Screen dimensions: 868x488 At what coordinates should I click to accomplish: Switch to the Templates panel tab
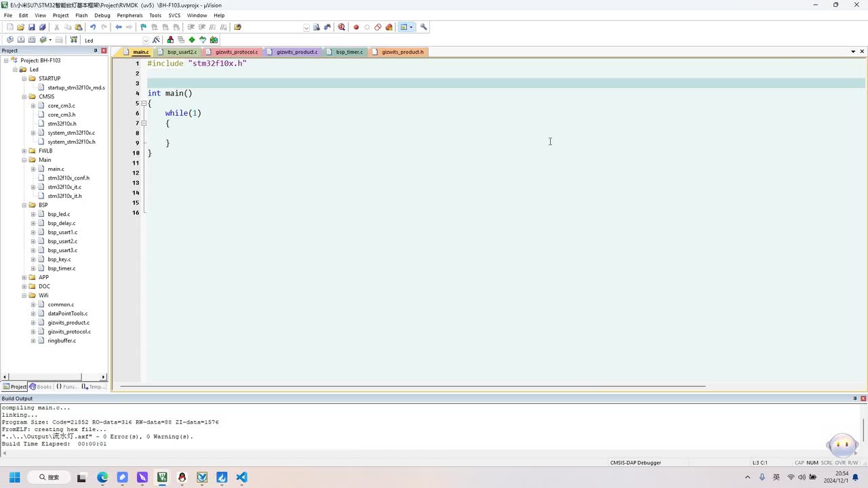coord(94,386)
